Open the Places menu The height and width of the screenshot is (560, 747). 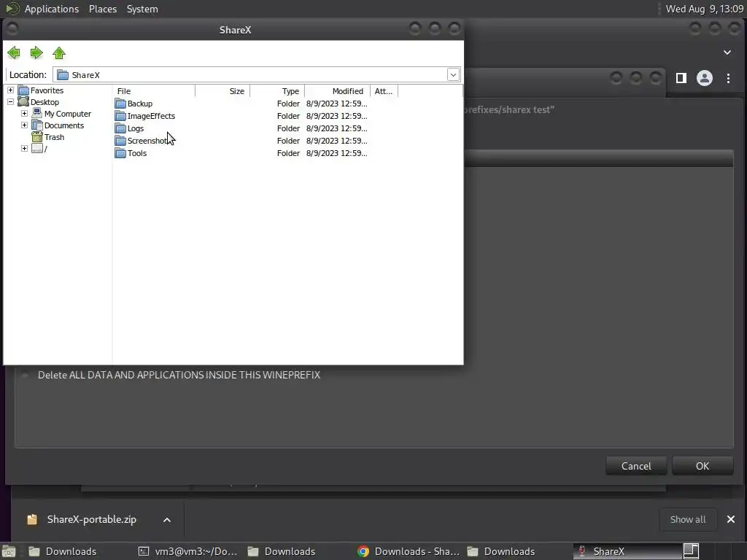[103, 9]
